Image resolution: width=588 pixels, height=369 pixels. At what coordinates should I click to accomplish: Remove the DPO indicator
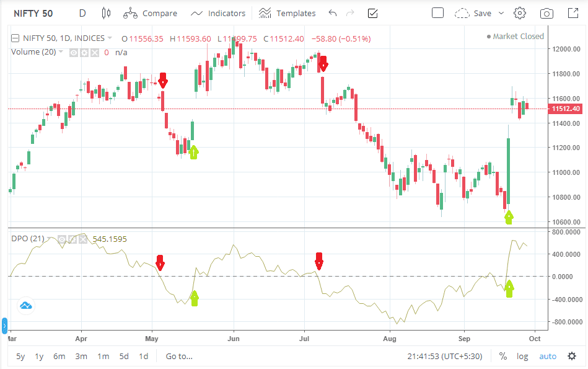click(x=83, y=239)
